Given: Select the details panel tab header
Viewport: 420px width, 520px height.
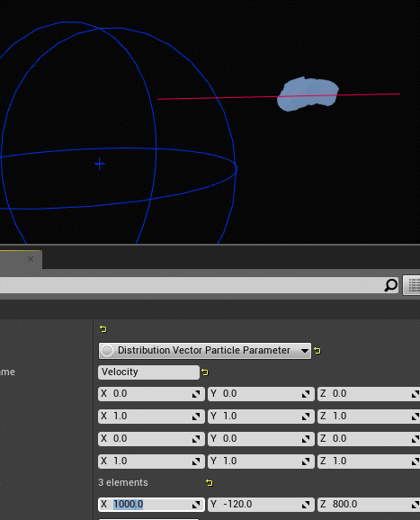Looking at the screenshot, I should pos(21,259).
